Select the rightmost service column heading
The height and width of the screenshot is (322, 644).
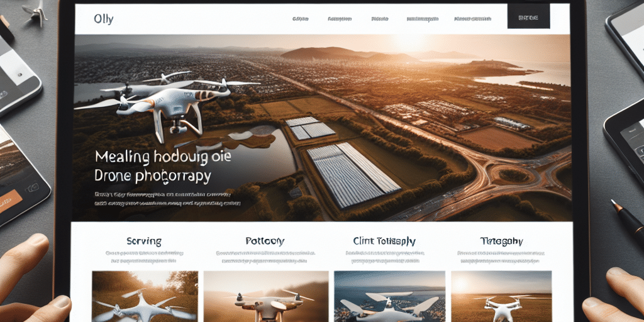click(x=501, y=241)
